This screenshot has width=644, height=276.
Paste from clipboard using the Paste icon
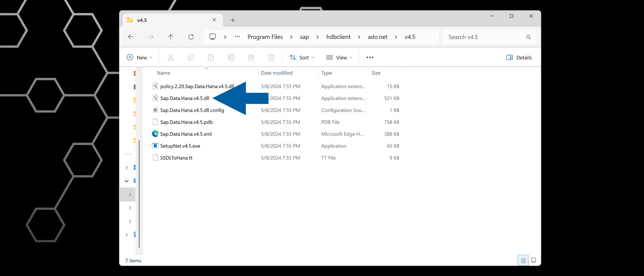(x=211, y=57)
